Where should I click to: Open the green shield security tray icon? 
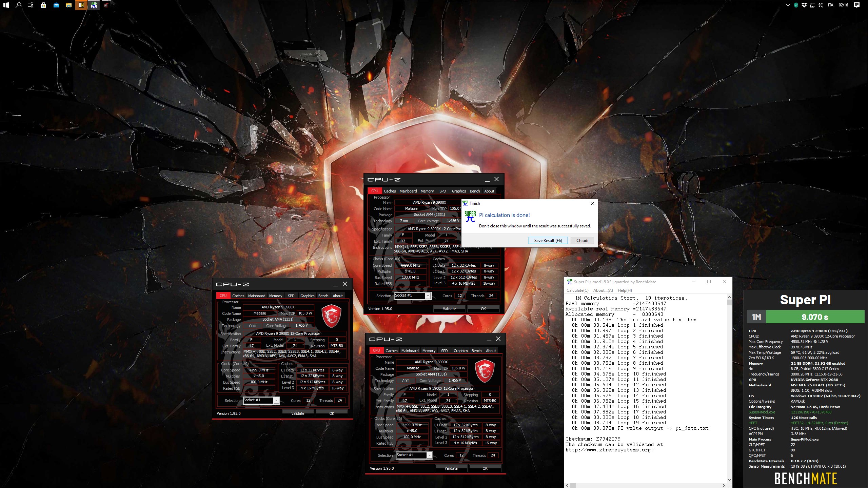click(x=796, y=5)
